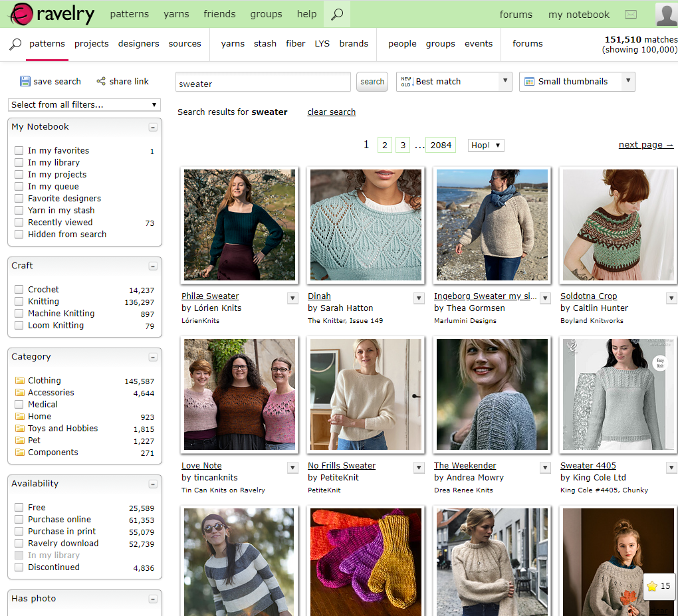Jump to last page 2084
The image size is (678, 616).
coord(441,146)
